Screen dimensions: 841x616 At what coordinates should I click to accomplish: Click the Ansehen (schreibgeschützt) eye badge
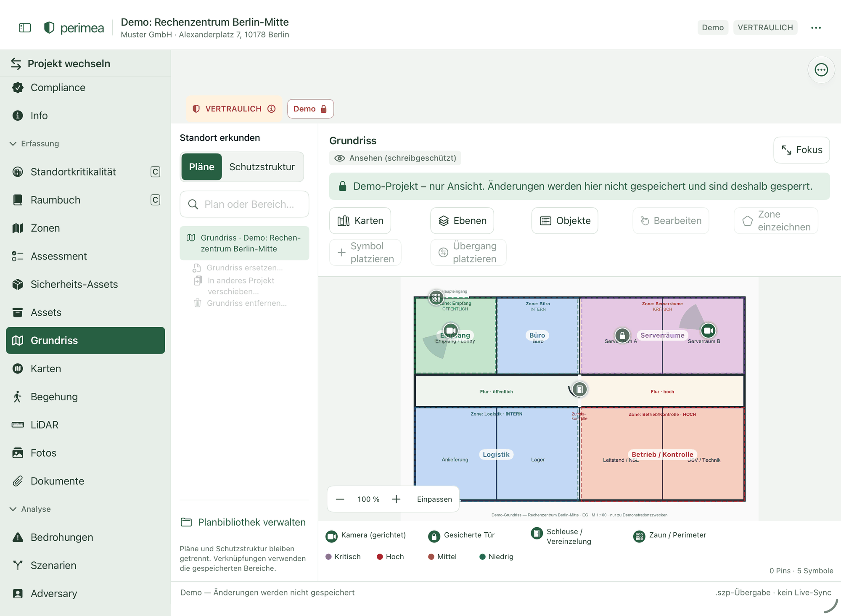(395, 158)
